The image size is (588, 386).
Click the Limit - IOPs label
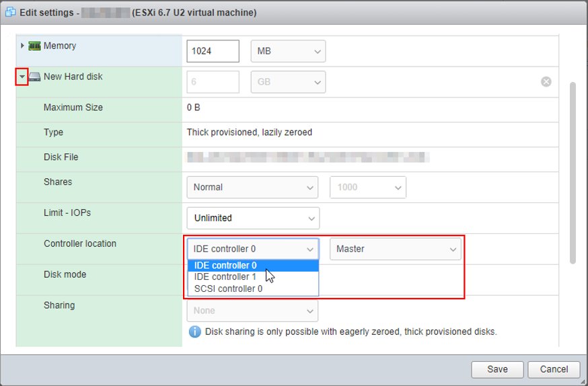(x=67, y=213)
